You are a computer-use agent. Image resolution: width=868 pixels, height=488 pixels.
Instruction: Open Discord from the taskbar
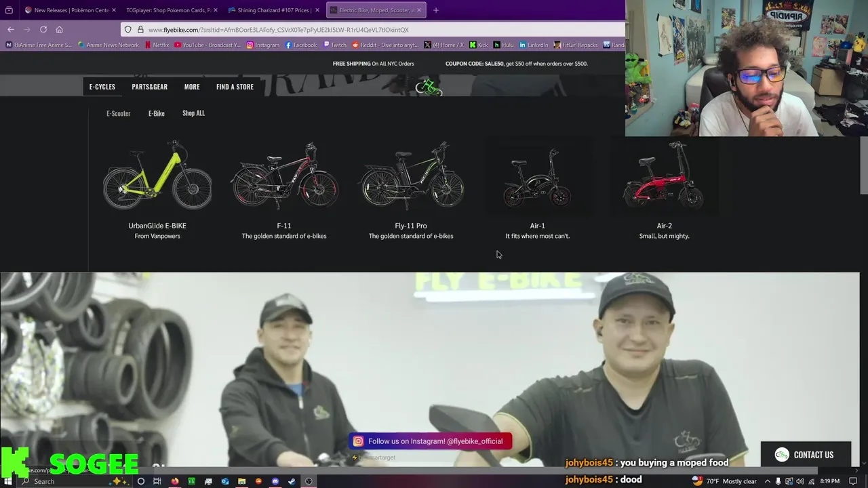[x=275, y=481]
